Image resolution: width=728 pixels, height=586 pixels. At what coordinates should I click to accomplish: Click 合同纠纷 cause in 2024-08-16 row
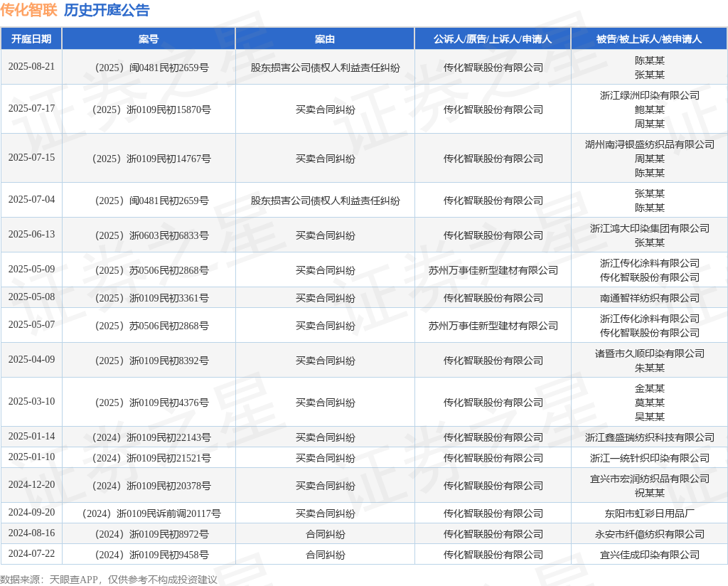coord(325,535)
